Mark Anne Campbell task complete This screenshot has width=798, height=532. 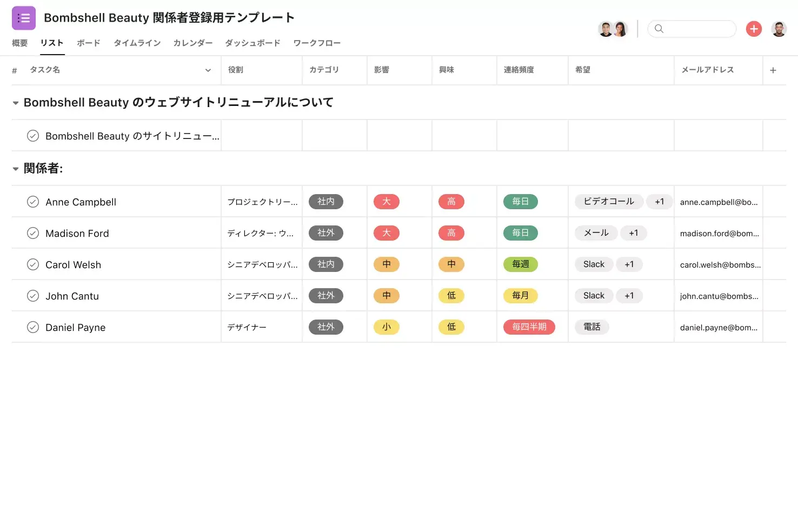33,202
